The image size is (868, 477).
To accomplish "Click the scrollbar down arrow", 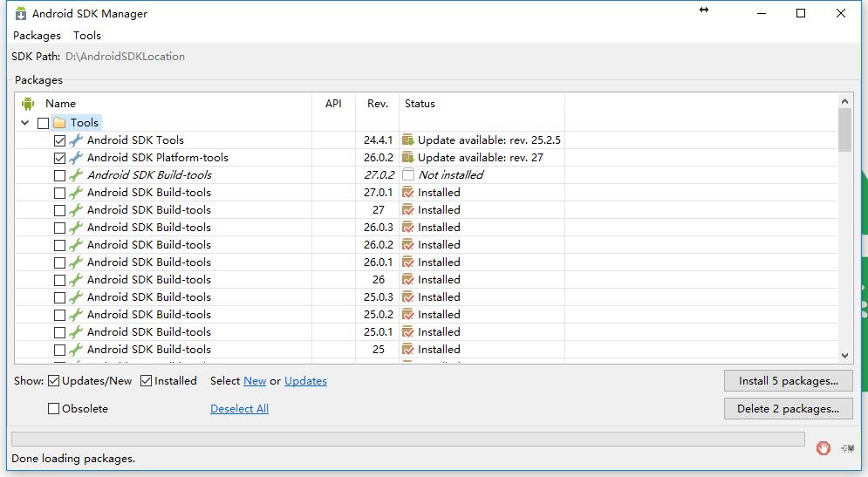I will 844,356.
